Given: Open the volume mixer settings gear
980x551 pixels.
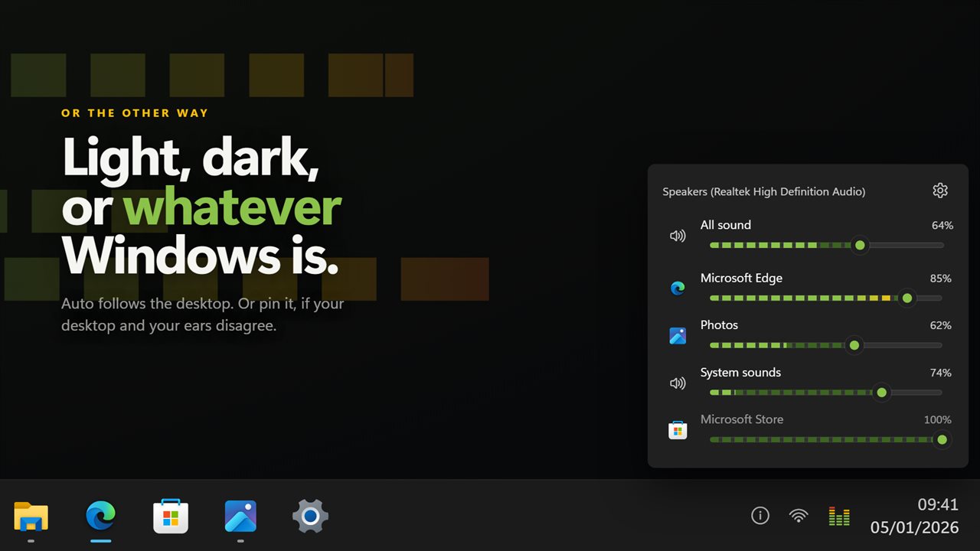Looking at the screenshot, I should tap(940, 191).
